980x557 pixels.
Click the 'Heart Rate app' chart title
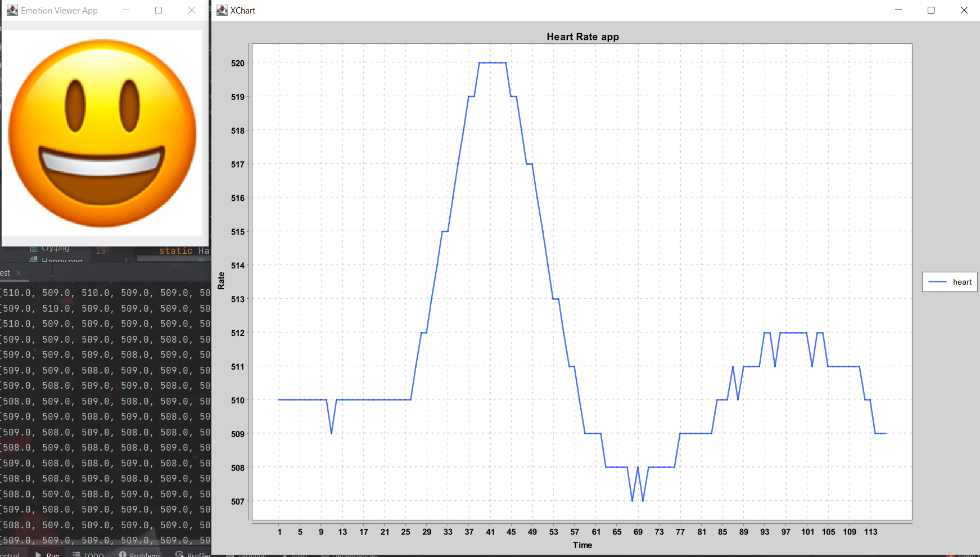(x=582, y=37)
